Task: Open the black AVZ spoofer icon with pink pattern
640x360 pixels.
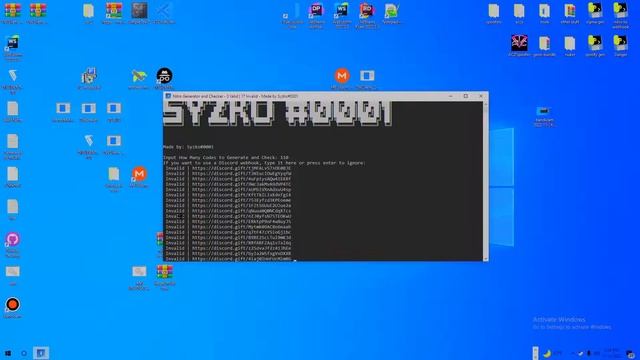Action: coord(519,43)
